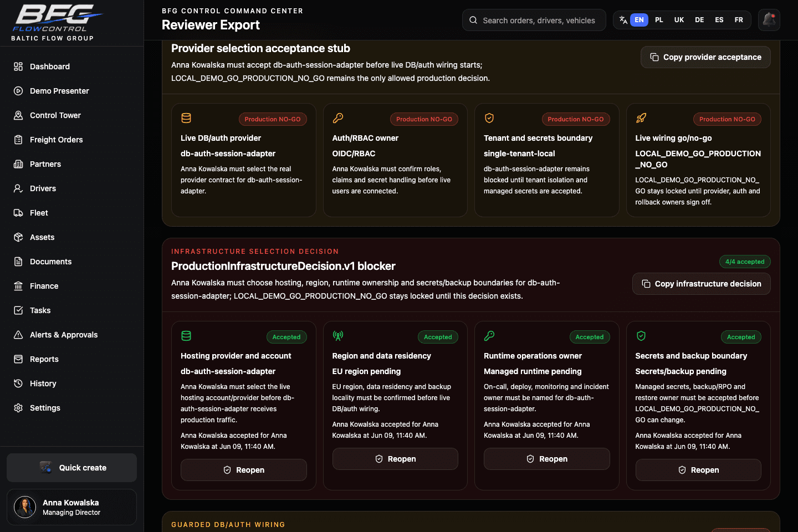Click the key icon on Auth/RBAC owner card
798x532 pixels.
[338, 118]
